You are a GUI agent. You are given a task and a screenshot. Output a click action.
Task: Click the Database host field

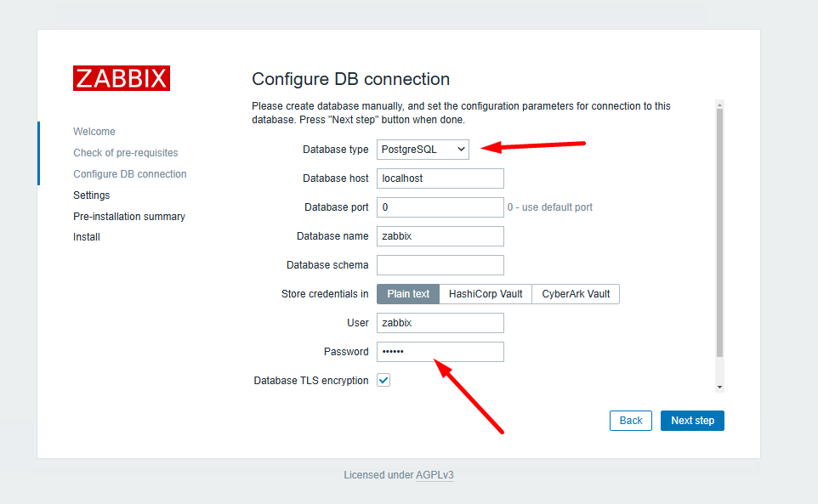point(440,178)
